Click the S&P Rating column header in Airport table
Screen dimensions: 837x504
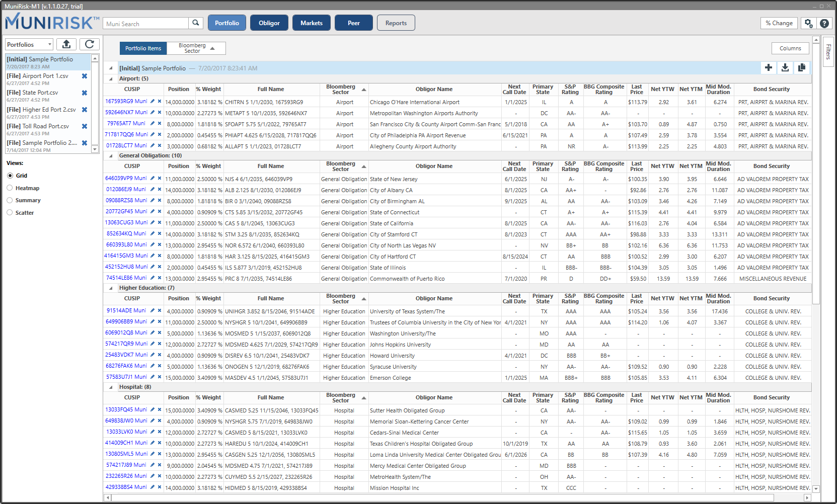(570, 90)
